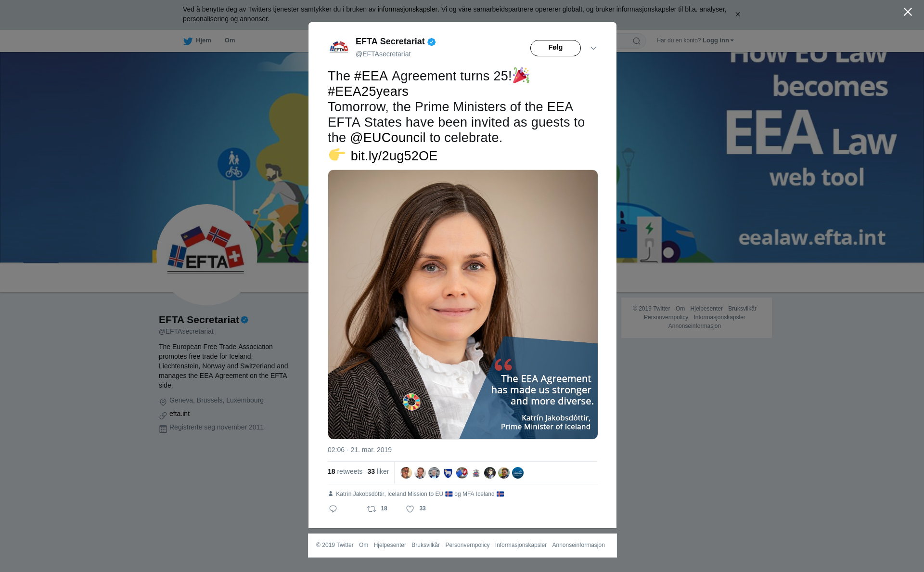This screenshot has height=572, width=924.
Task: Open the Logg inn dropdown
Action: (718, 40)
